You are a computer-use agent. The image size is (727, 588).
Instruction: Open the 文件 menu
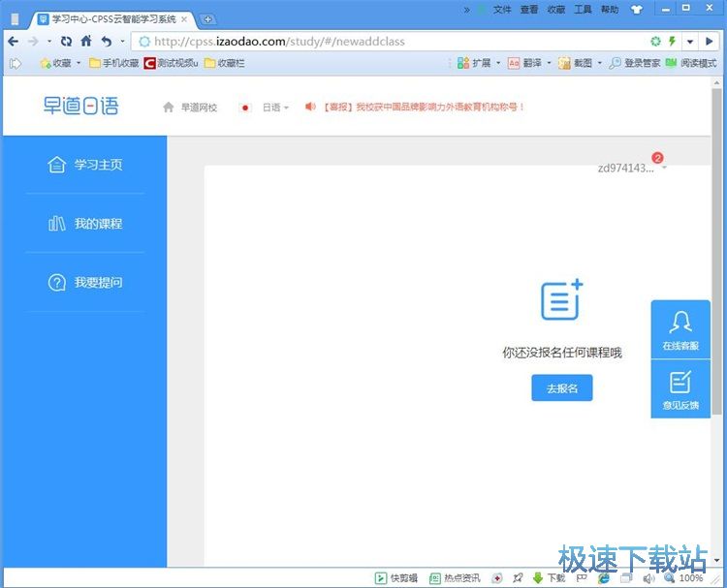point(502,10)
